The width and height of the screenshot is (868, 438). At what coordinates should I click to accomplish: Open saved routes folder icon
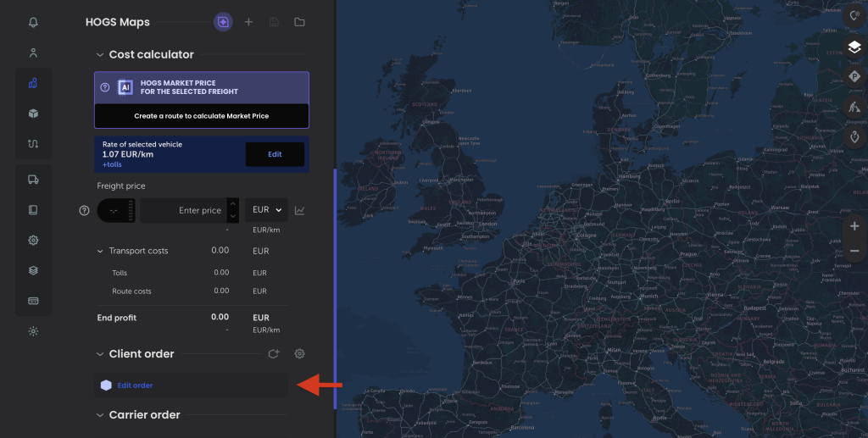(299, 22)
